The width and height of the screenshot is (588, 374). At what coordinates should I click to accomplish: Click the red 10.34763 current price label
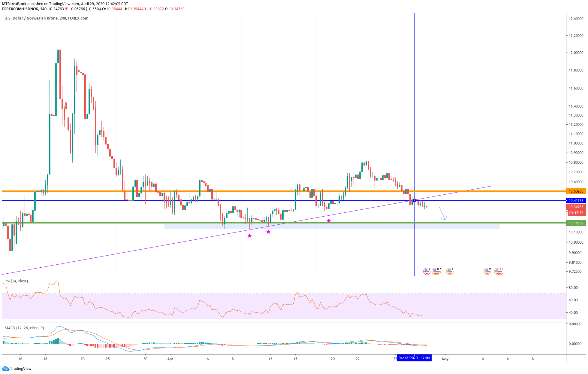pyautogui.click(x=576, y=207)
